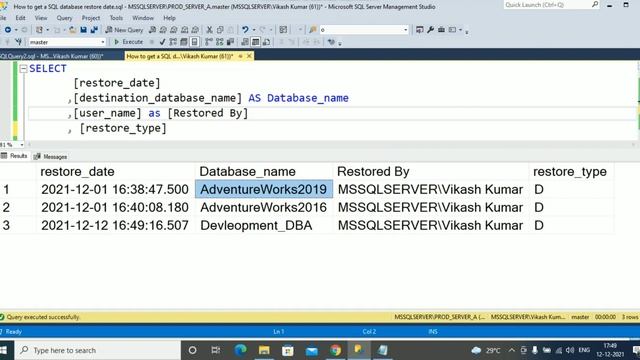640x360 pixels.
Task: Switch to the Results tab
Action: [x=15, y=156]
